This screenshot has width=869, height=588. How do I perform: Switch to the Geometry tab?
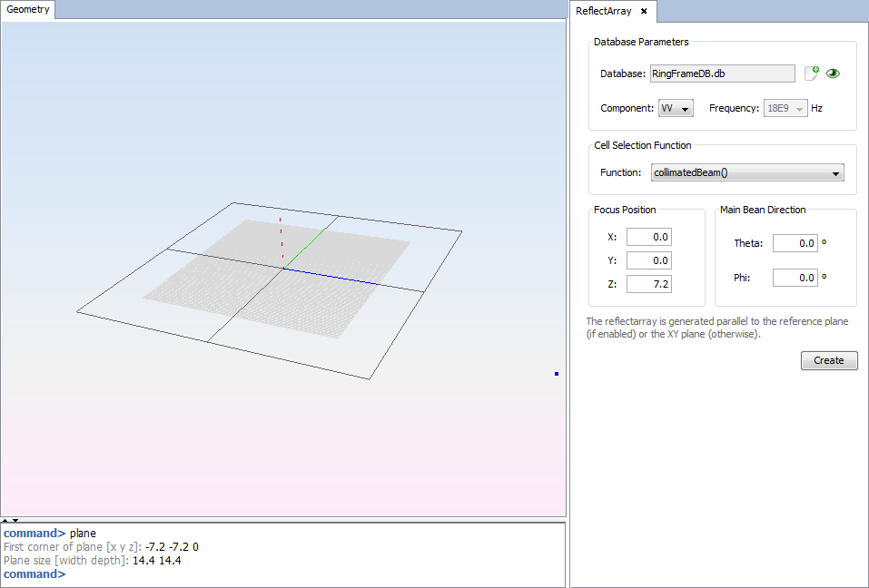(x=28, y=10)
